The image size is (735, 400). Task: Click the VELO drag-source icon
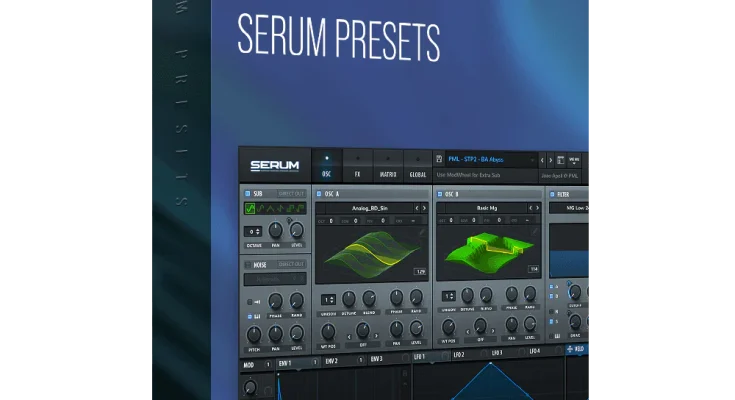coord(571,350)
